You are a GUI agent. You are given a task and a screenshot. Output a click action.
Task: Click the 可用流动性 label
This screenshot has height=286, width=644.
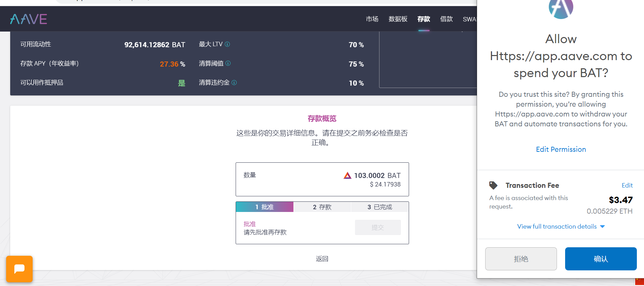pyautogui.click(x=36, y=44)
